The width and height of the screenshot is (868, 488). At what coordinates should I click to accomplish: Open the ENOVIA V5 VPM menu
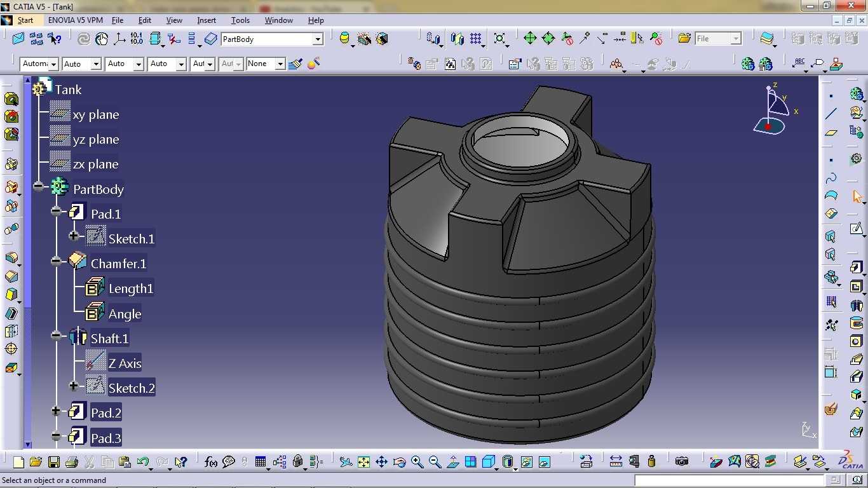(75, 20)
